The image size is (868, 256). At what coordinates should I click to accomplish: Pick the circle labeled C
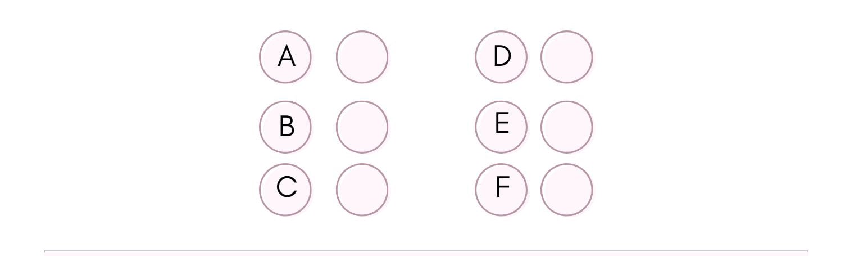(x=285, y=190)
